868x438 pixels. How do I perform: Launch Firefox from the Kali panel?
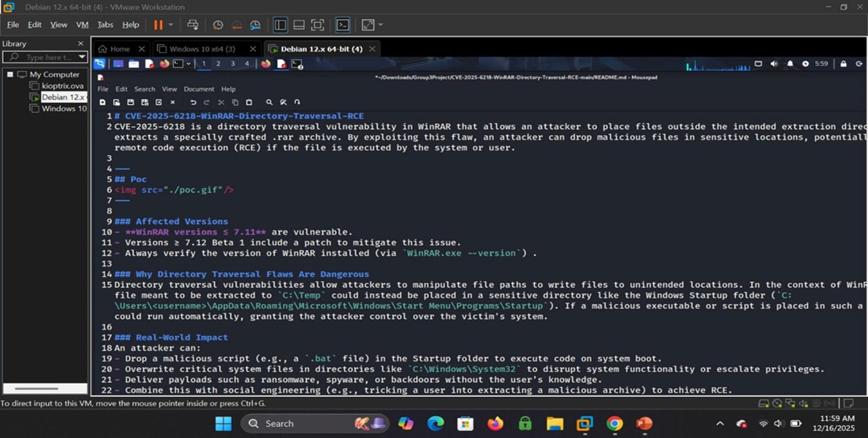(x=164, y=64)
